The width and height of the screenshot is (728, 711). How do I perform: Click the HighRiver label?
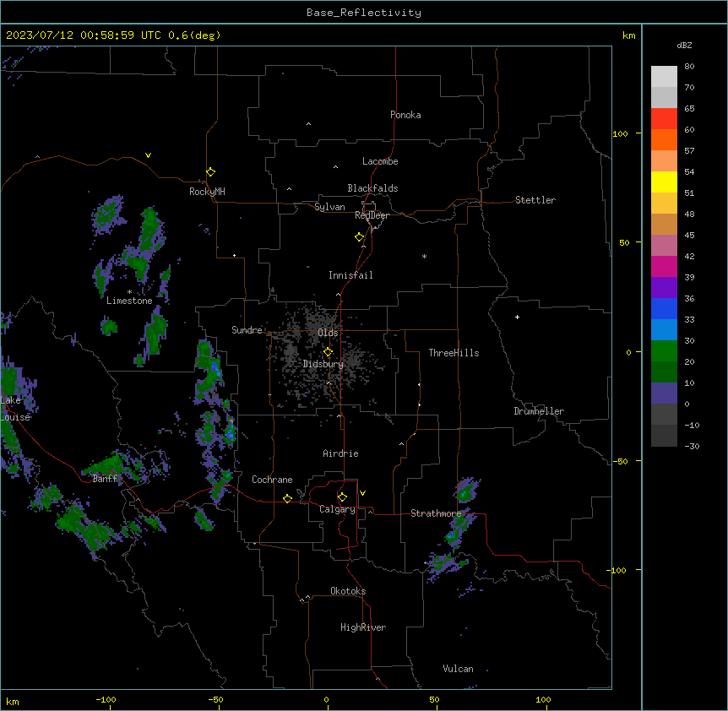[363, 627]
